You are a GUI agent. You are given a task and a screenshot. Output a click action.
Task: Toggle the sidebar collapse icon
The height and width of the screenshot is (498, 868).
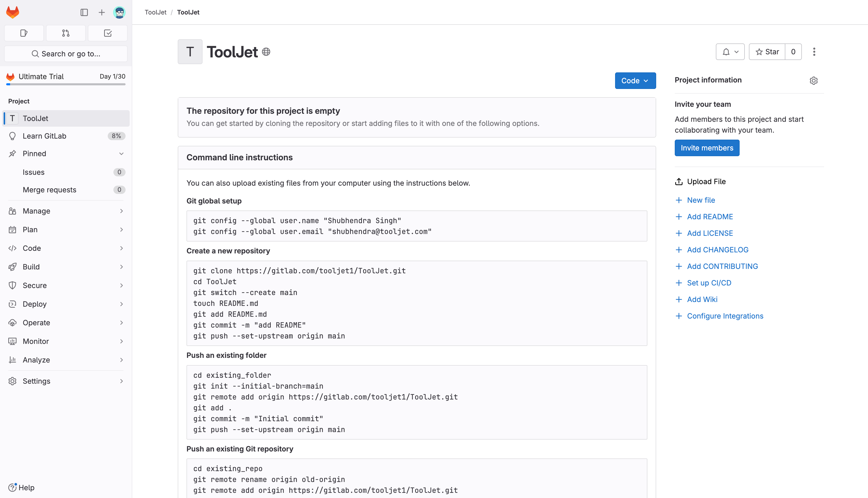[x=84, y=13]
